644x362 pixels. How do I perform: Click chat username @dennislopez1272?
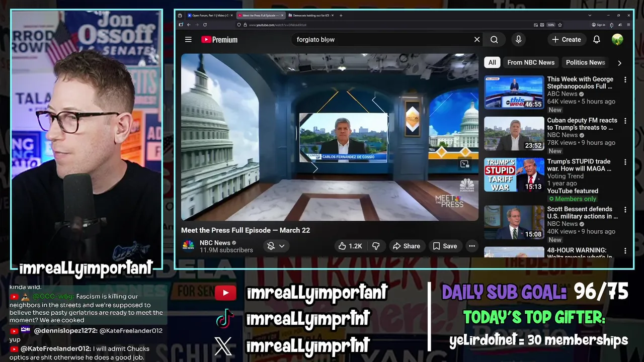[65, 331]
